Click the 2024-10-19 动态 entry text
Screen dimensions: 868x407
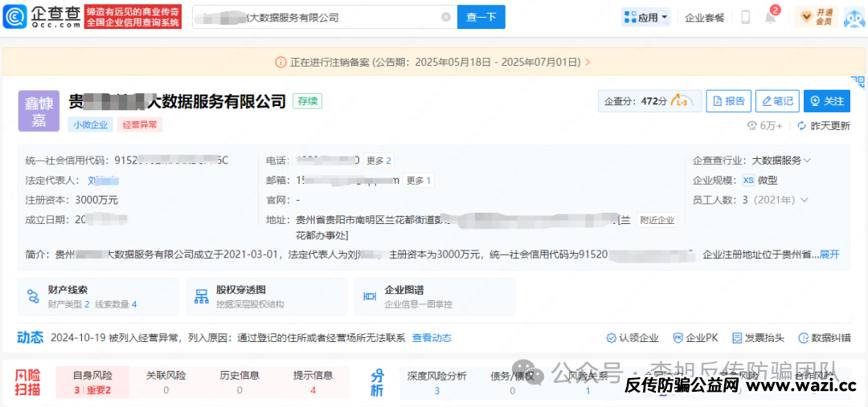point(228,338)
